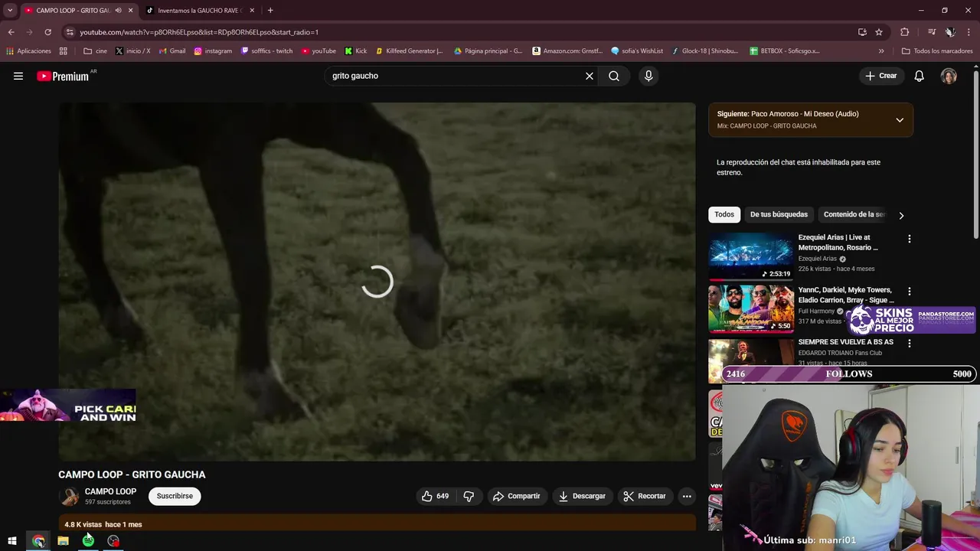Like the video with thumbs up
The image size is (980, 551).
coord(435,496)
